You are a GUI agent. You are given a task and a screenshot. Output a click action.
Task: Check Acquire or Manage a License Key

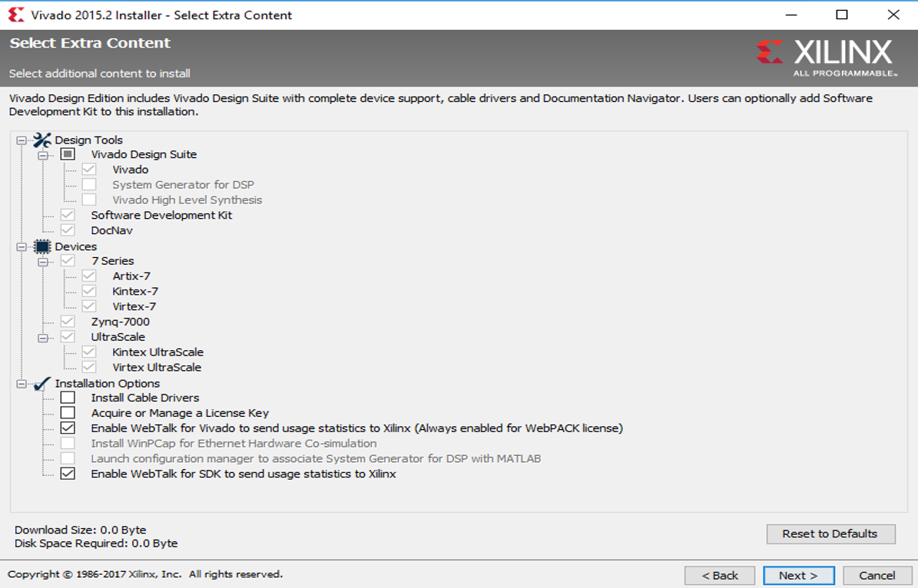point(68,413)
